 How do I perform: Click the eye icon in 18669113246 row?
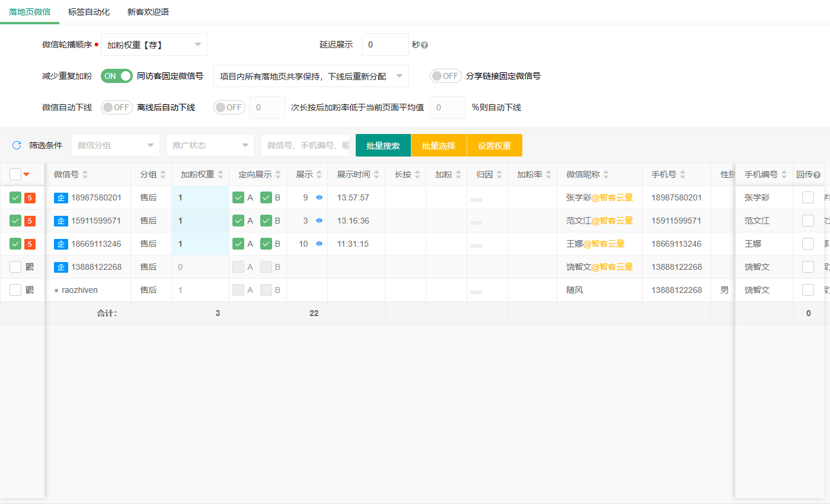(x=319, y=244)
